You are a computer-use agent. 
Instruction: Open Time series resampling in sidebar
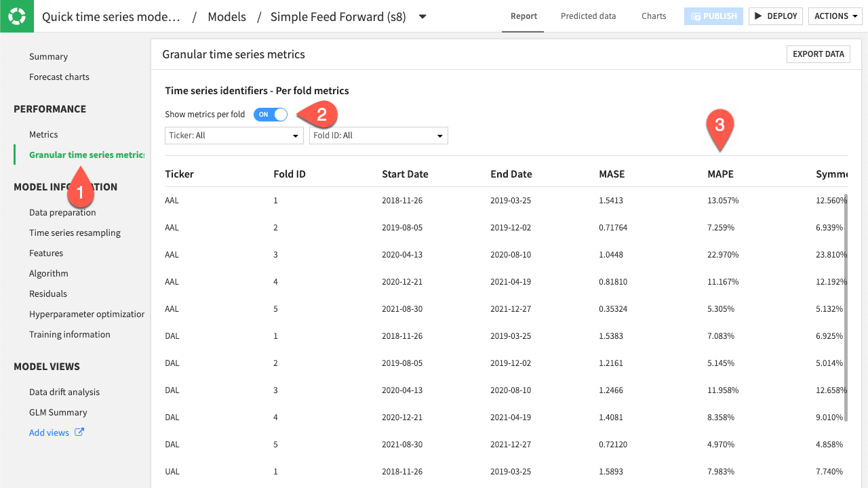pos(75,233)
